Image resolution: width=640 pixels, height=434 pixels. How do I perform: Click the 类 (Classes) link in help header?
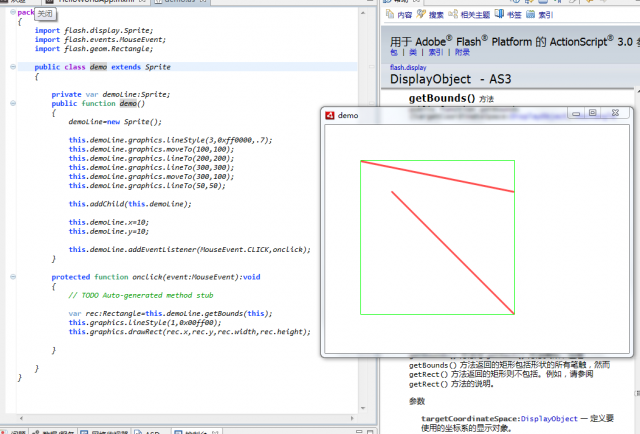[x=408, y=52]
